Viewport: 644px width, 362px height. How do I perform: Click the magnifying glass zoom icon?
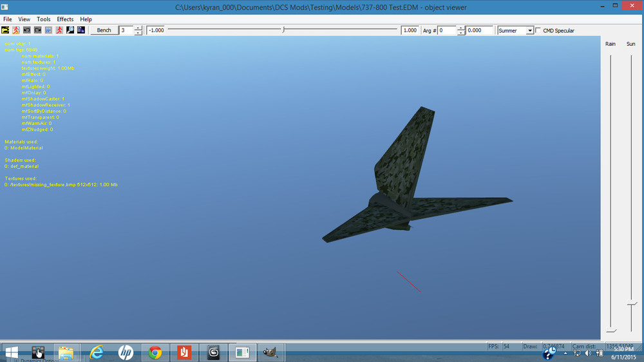coord(70,30)
